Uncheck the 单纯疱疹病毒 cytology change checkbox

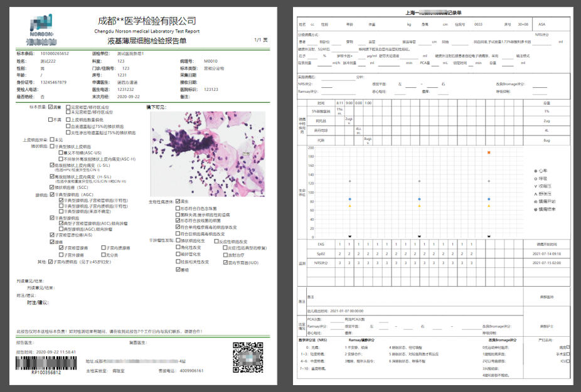click(178, 227)
